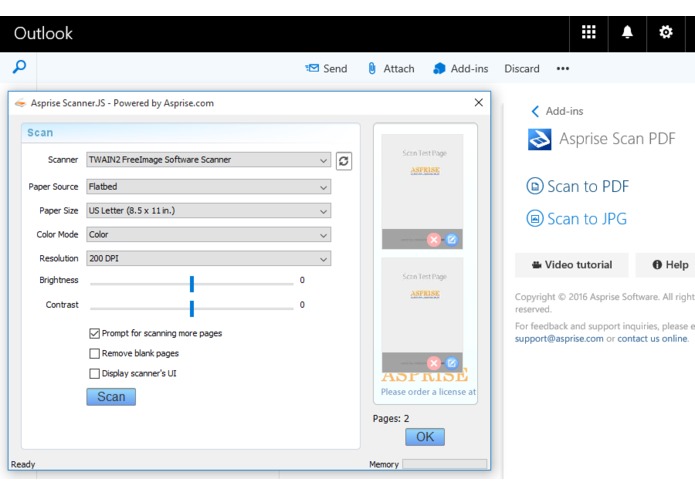Refresh the scanner list

tap(344, 161)
